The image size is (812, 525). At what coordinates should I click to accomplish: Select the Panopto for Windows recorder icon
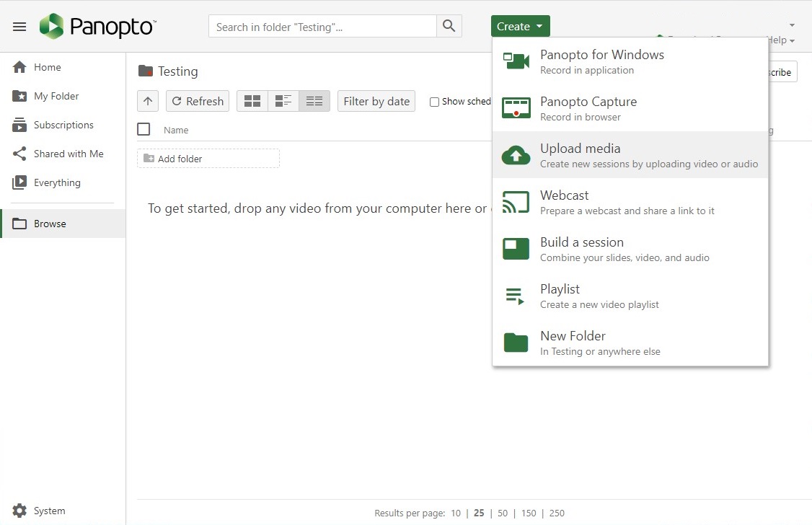click(516, 61)
